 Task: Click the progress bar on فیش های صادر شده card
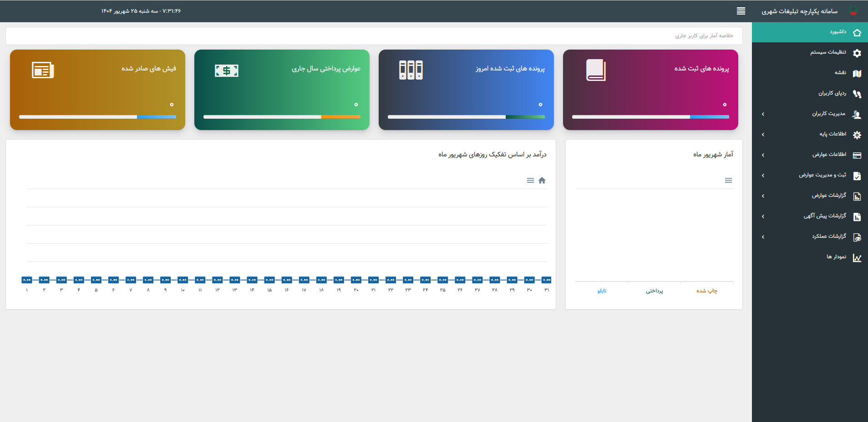tap(97, 117)
